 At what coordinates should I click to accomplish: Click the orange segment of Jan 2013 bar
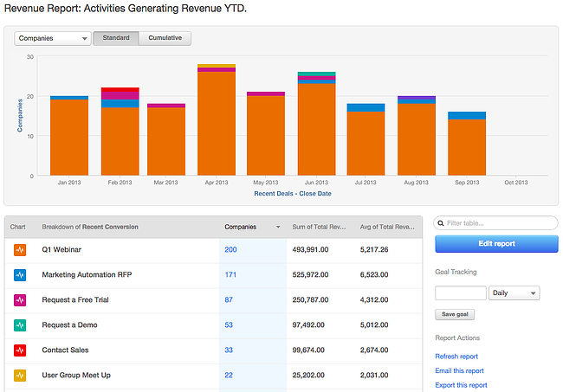69,138
